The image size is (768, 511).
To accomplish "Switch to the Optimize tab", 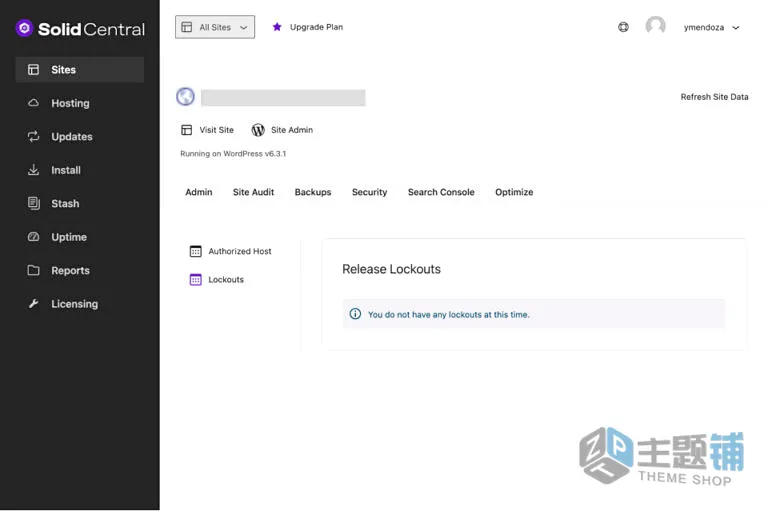I will [x=514, y=192].
